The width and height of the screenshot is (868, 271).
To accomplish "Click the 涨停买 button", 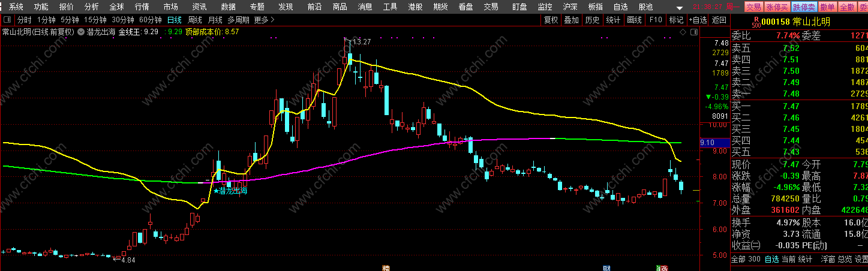I will tap(777, 7).
